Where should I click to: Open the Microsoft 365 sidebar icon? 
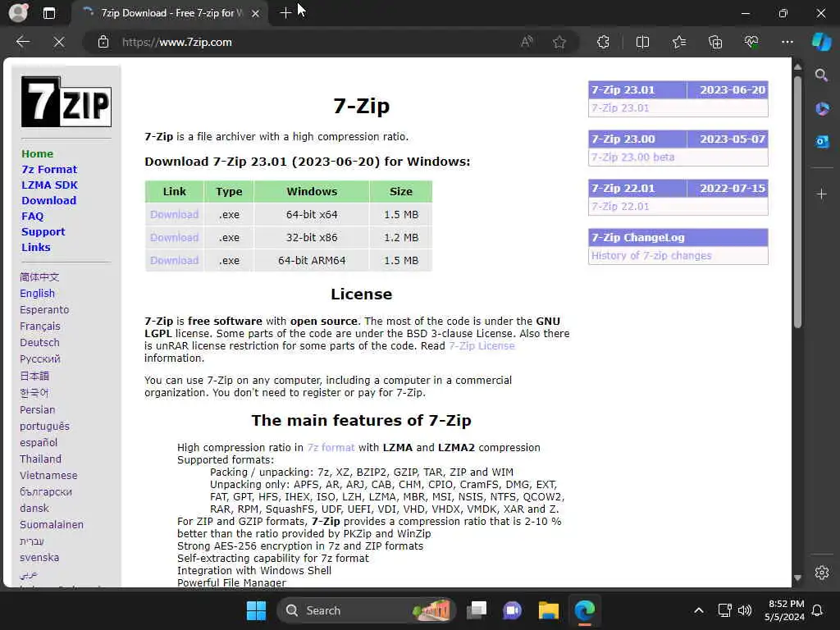pyautogui.click(x=821, y=109)
